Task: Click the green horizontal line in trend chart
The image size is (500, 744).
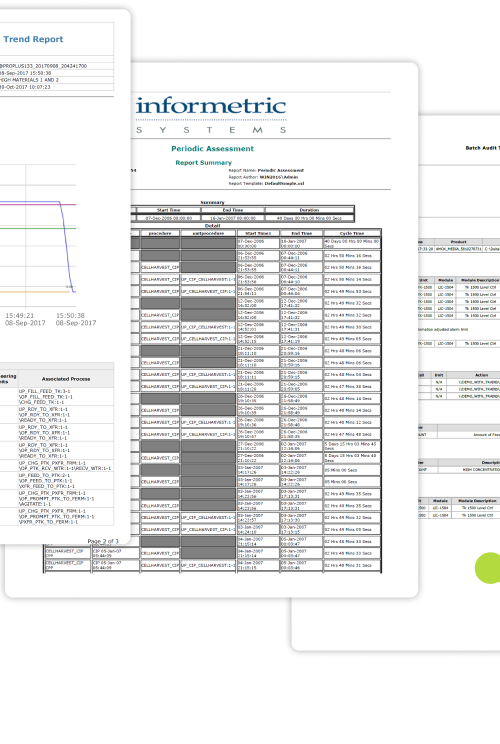Action: 38,228
